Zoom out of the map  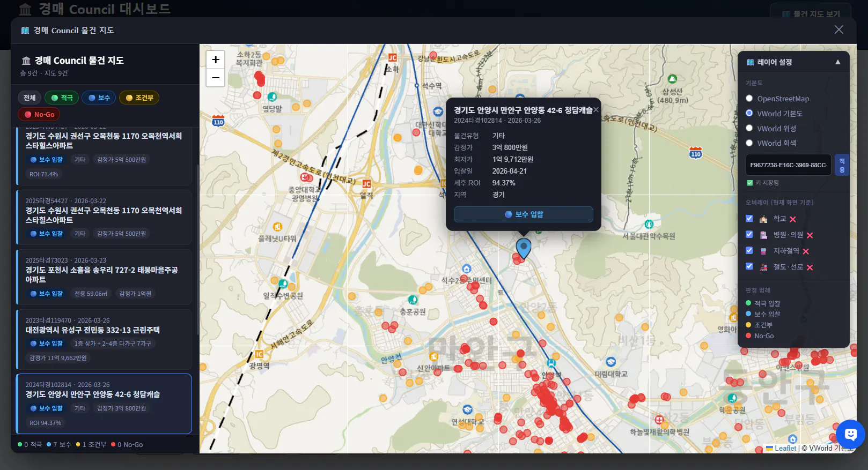coord(216,78)
